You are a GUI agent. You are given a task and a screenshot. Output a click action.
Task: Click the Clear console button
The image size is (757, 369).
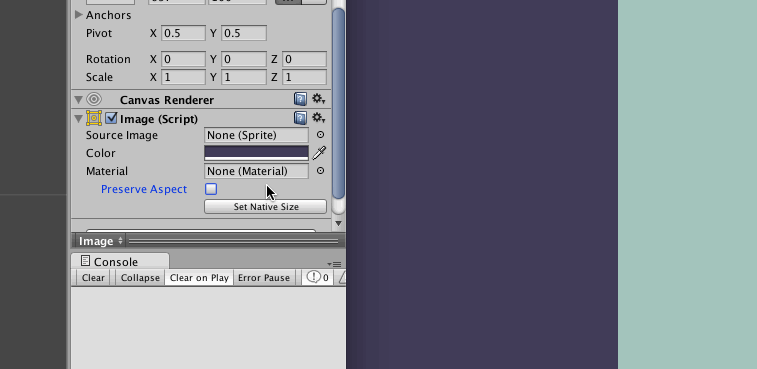[x=93, y=278]
